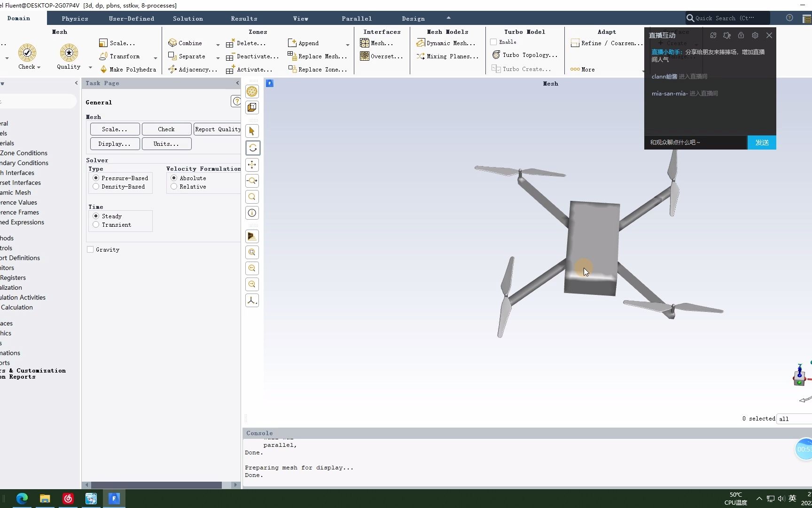Select the rotate view tool
The width and height of the screenshot is (812, 508).
[x=252, y=148]
